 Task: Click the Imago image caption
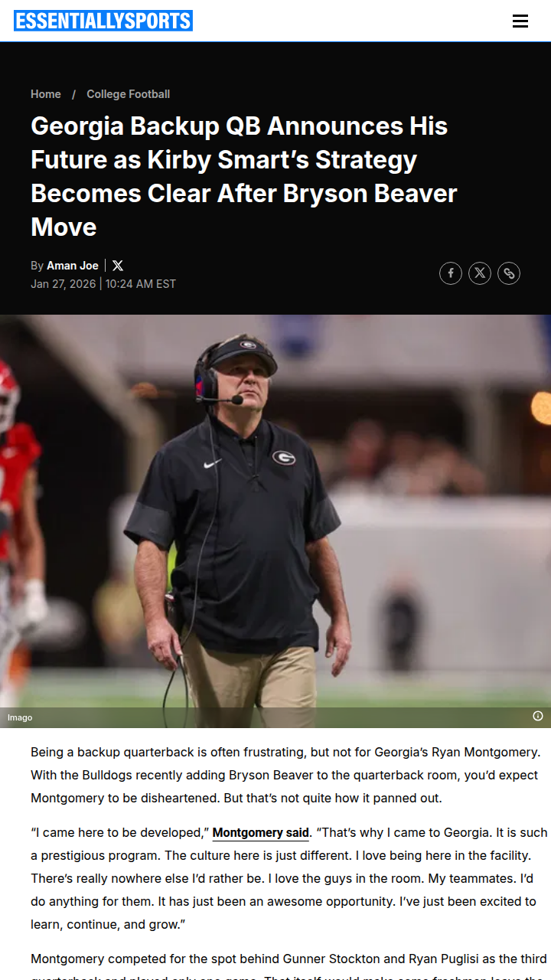20,717
